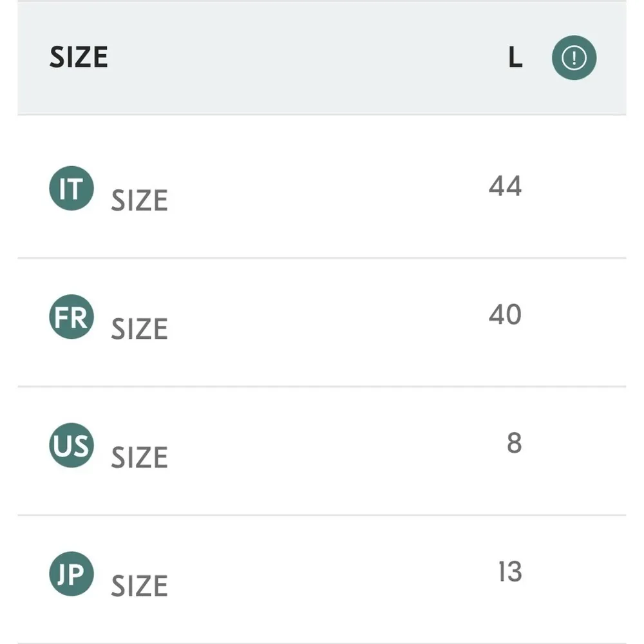Click the US country badge icon

(x=71, y=445)
